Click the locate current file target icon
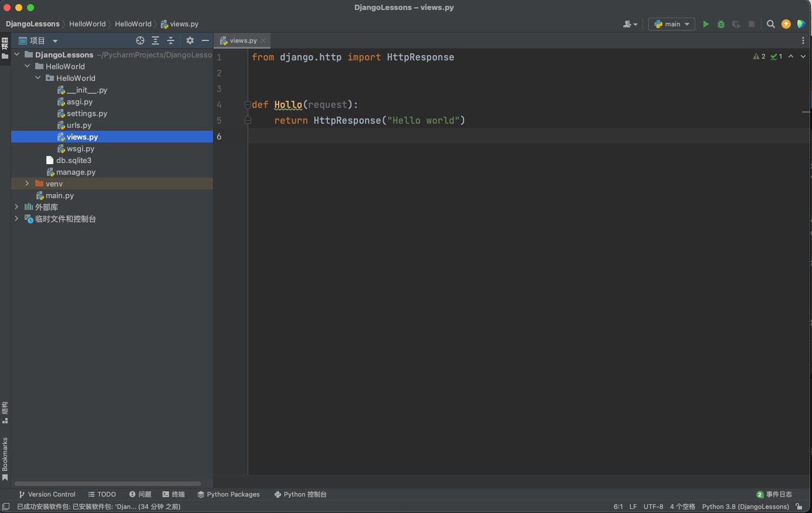This screenshot has width=812, height=513. coord(140,40)
